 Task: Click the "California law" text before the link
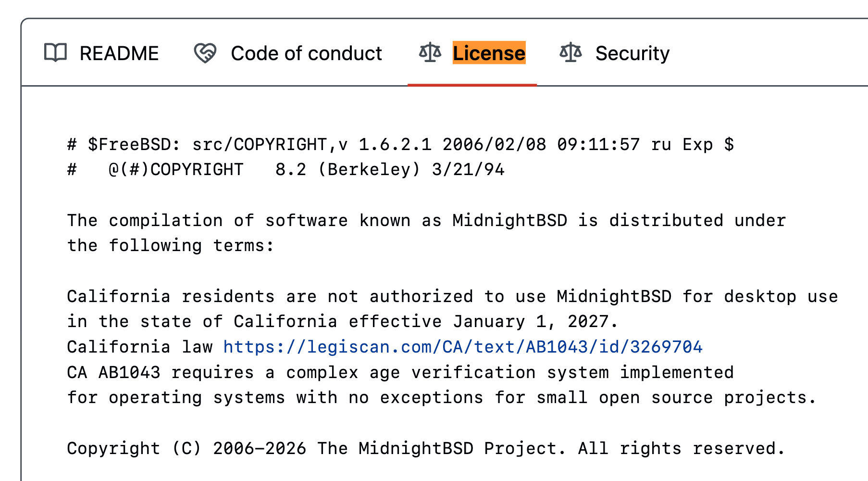(x=139, y=347)
